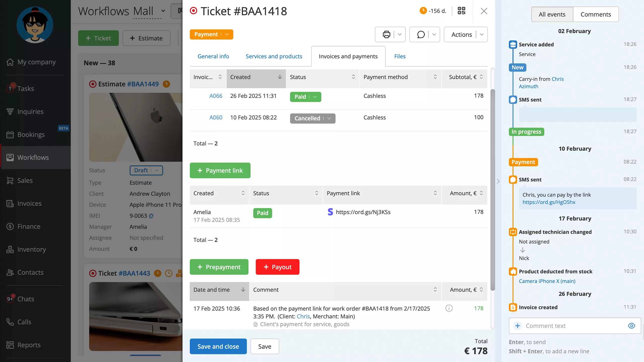
Task: Open the chat bubble icon in ticket header
Action: click(421, 34)
